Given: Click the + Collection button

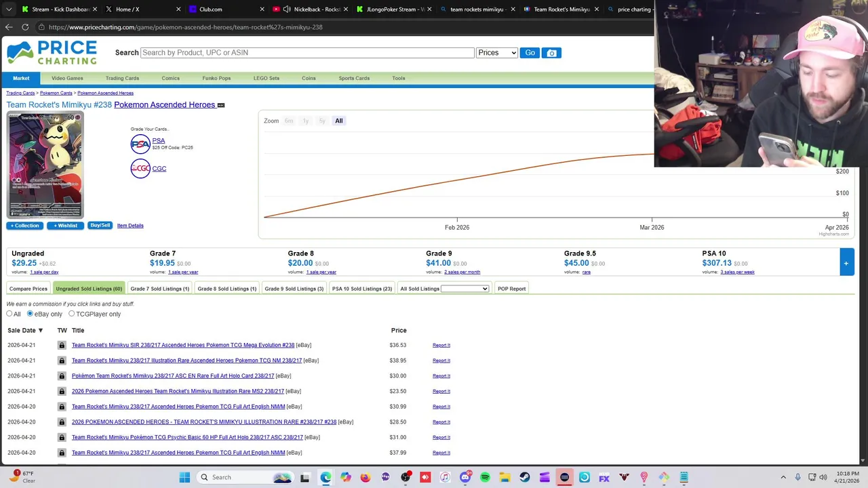Looking at the screenshot, I should coord(25,226).
